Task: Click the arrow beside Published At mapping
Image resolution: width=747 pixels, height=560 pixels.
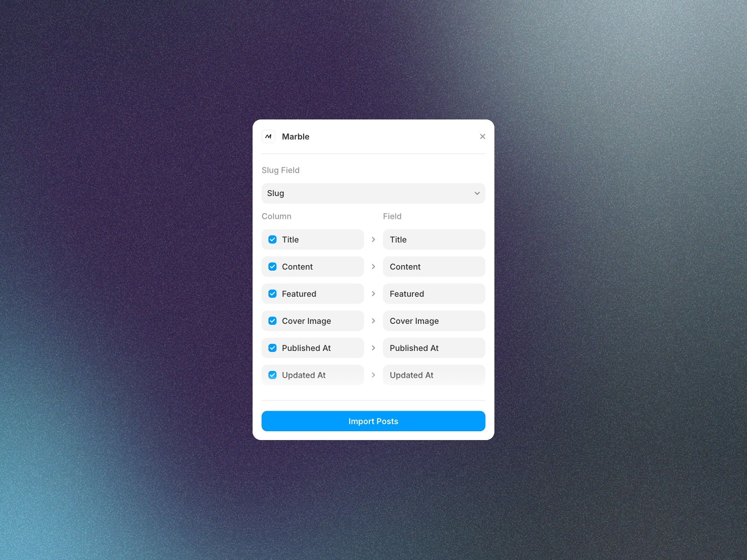Action: pyautogui.click(x=373, y=348)
